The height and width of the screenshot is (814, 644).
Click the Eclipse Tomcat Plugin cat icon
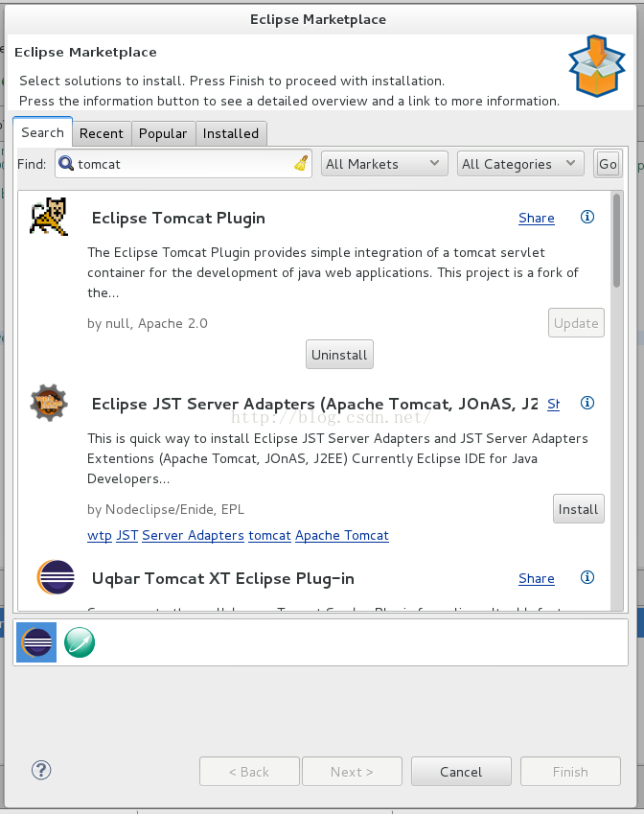click(49, 217)
